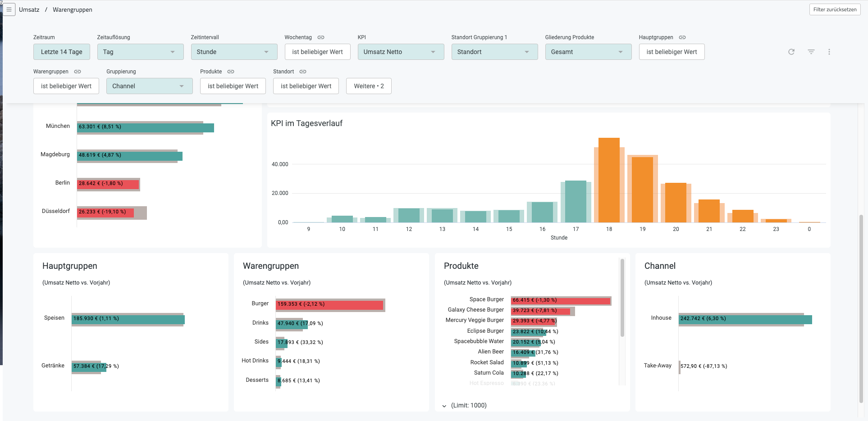Expand the Limit: 1000 chevron
This screenshot has height=421, width=868.
[444, 406]
